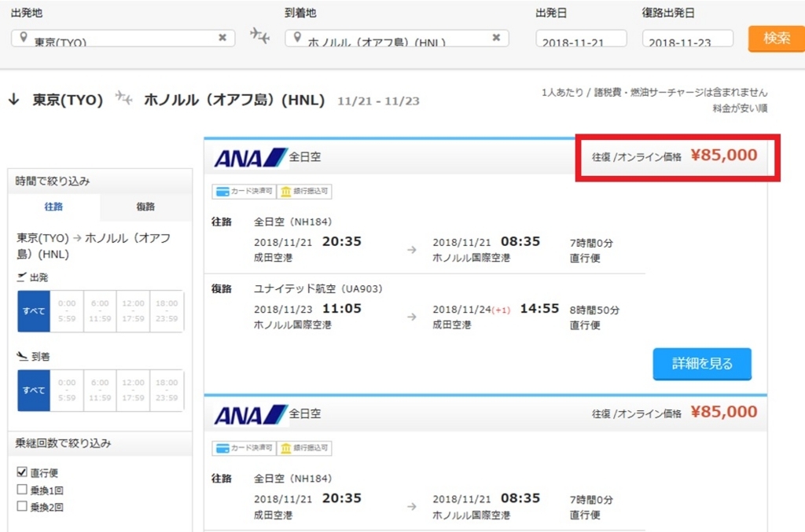Click the 8時間50分 flight duration text
Viewport: 805px width, 532px height.
point(594,310)
